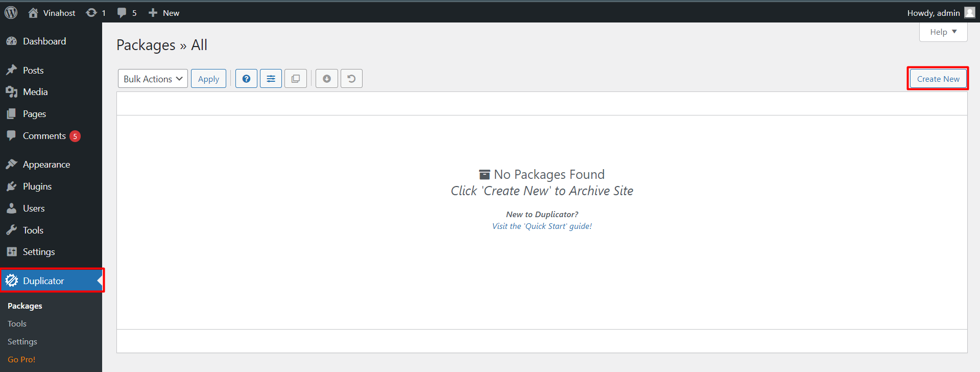Image resolution: width=980 pixels, height=372 pixels.
Task: Click the recovery undo arrow icon
Action: [351, 79]
